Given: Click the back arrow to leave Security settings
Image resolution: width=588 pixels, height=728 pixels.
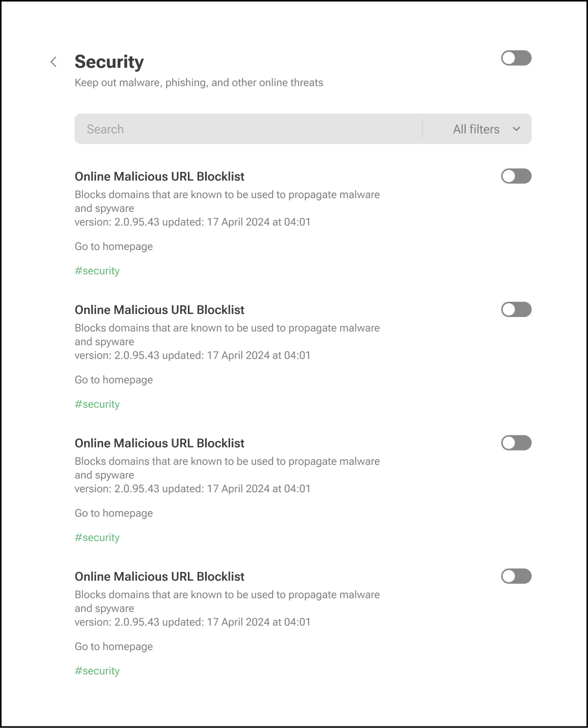Looking at the screenshot, I should pyautogui.click(x=53, y=61).
